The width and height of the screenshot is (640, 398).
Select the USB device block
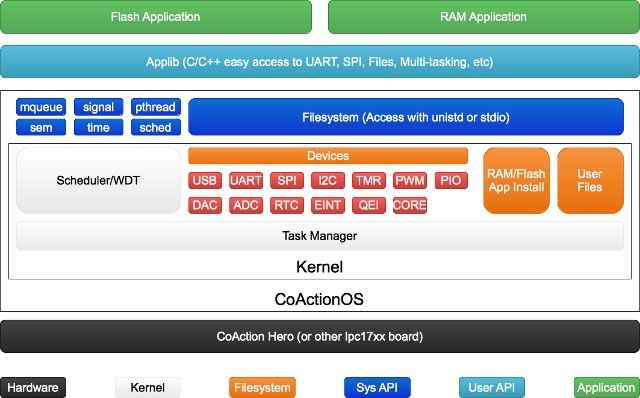coord(205,180)
